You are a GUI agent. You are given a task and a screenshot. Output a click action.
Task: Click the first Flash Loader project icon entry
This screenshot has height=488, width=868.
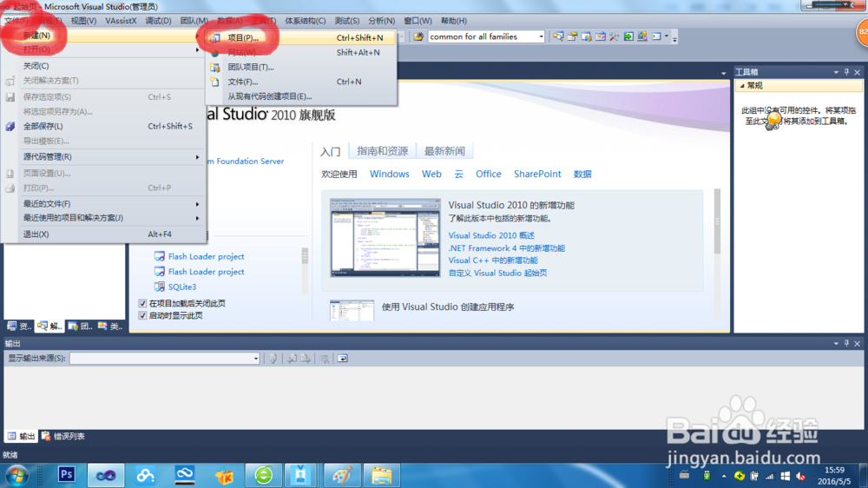(160, 256)
